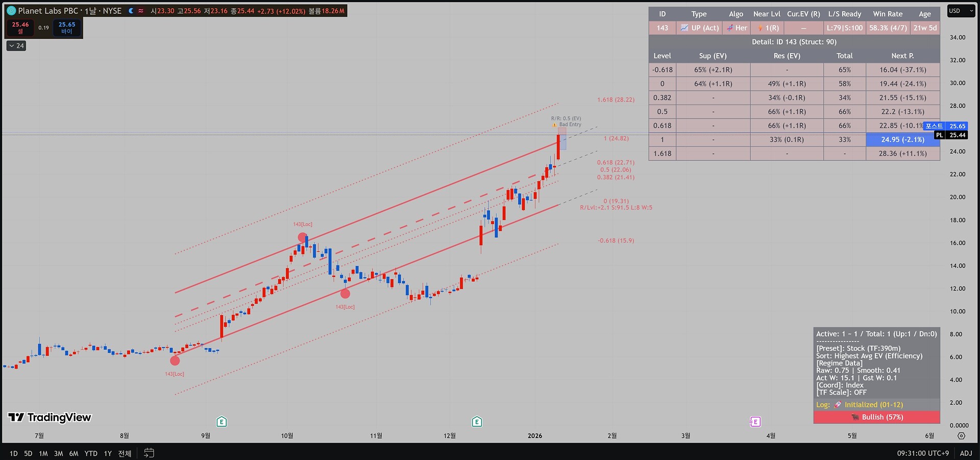
Task: Click the 25.65 바이 buy button
Action: [67, 28]
